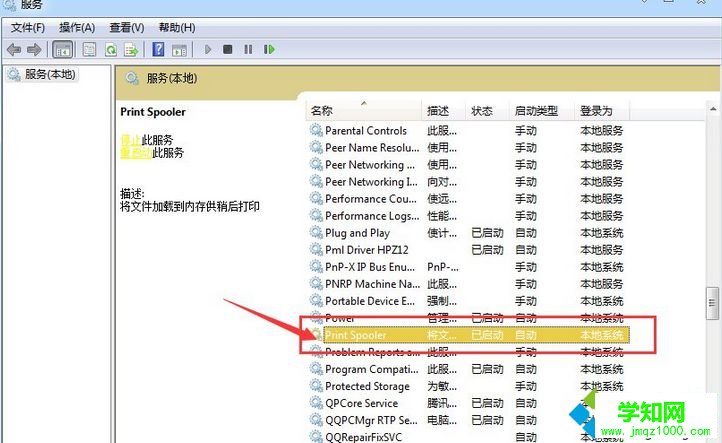Toggle the action pane toolbar icon
This screenshot has height=443, width=722.
tap(180, 50)
